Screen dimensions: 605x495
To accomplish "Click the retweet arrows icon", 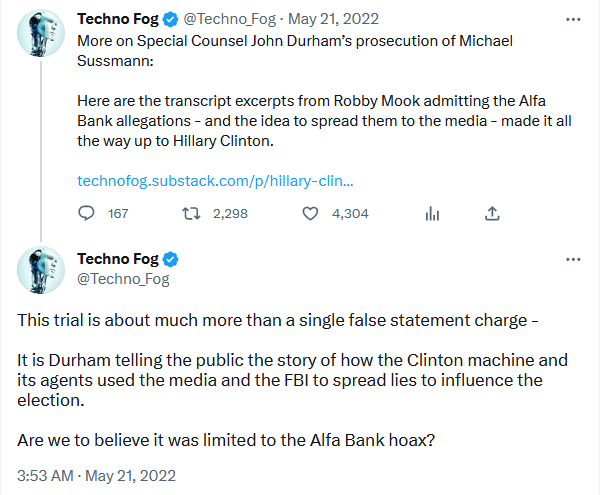I will (191, 213).
